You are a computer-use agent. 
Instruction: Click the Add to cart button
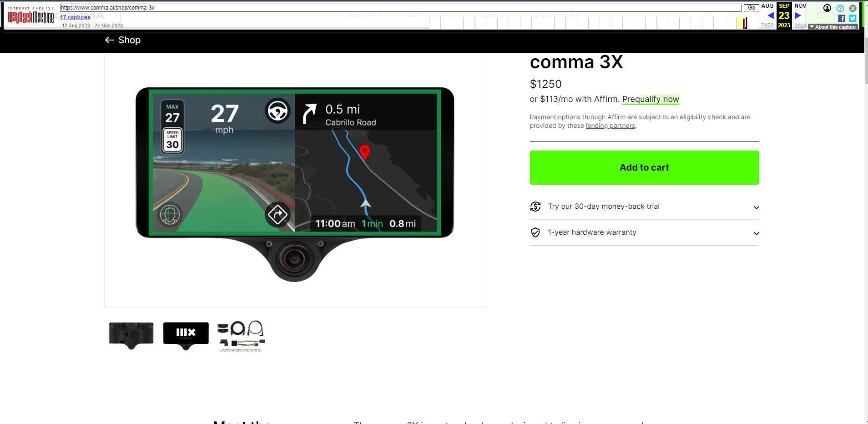[x=644, y=167]
